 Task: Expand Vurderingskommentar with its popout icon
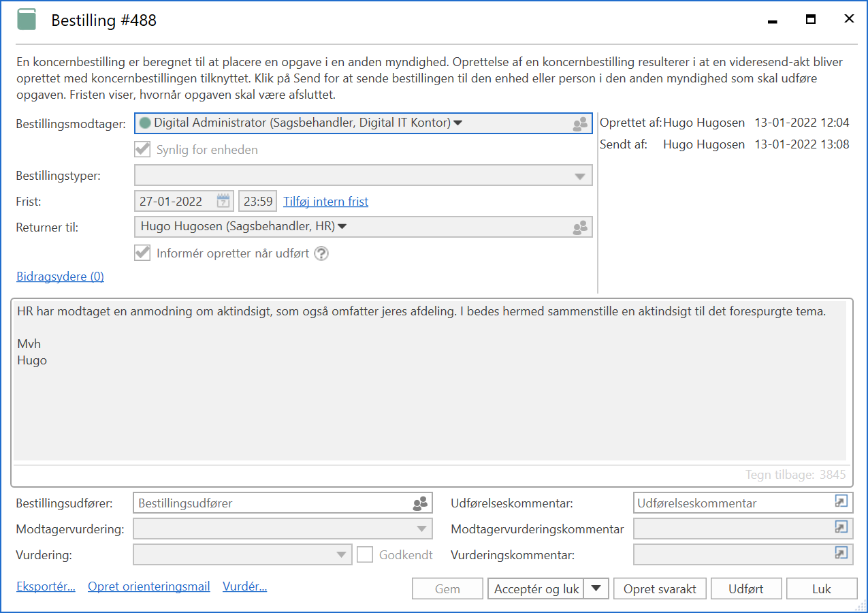[842, 554]
